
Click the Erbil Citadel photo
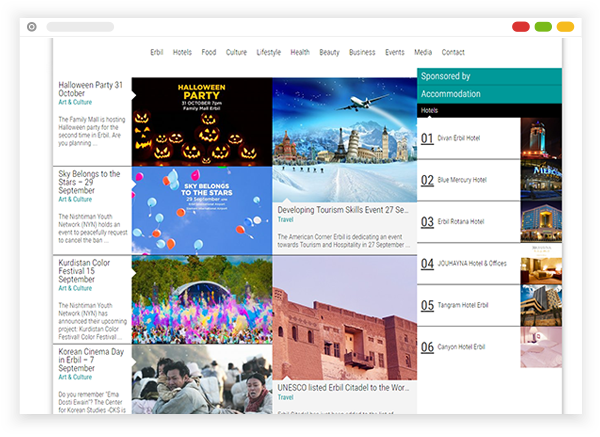tap(344, 318)
